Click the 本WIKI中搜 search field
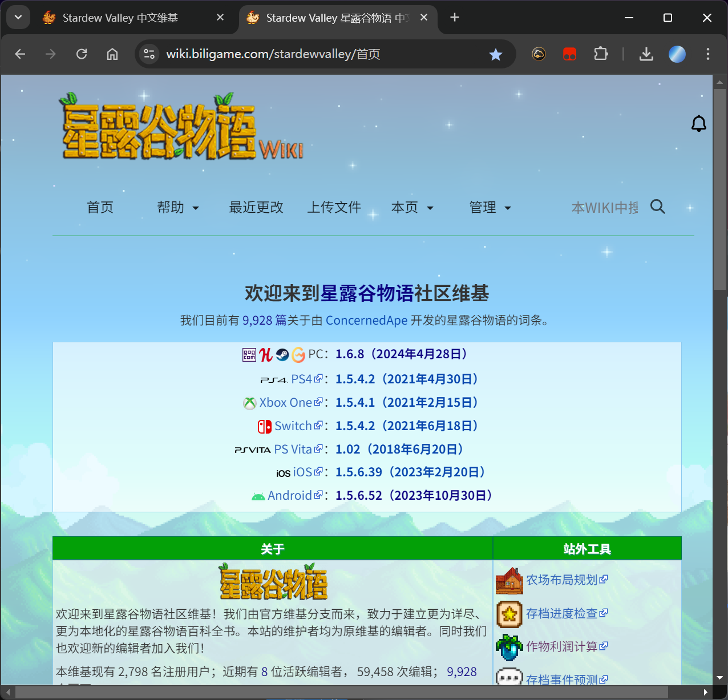This screenshot has width=728, height=700. pyautogui.click(x=605, y=207)
